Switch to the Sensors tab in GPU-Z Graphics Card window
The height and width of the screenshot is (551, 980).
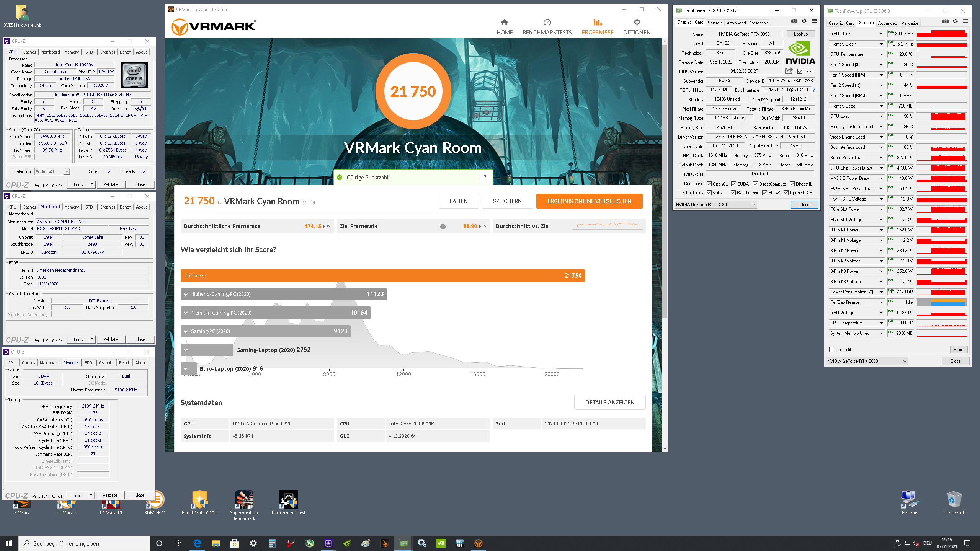tap(715, 23)
